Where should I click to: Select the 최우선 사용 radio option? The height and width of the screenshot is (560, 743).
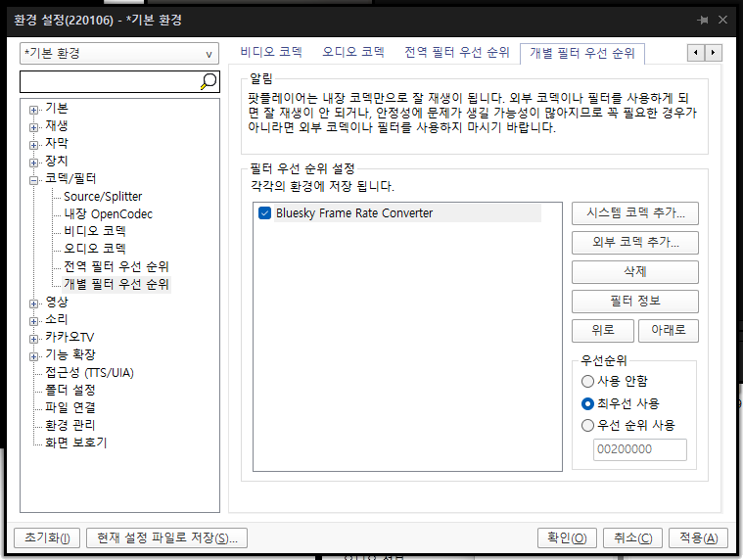587,403
